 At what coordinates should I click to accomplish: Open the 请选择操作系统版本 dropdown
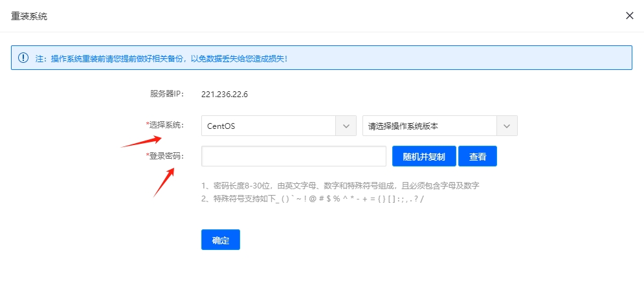(430, 126)
